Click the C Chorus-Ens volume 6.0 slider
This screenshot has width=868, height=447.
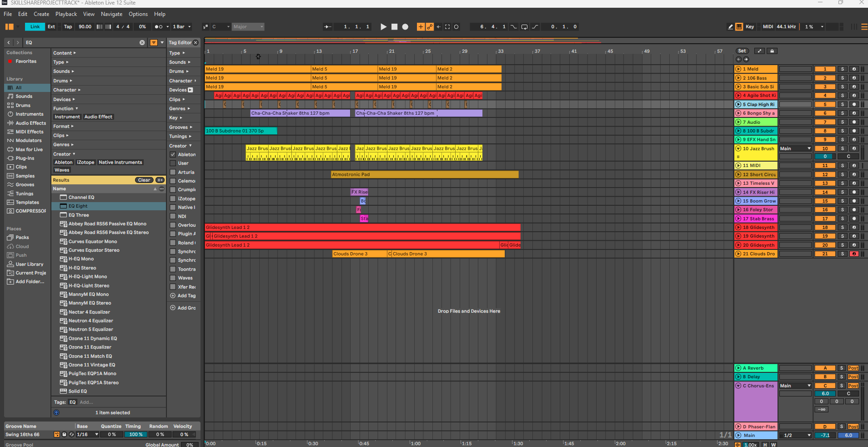825,394
